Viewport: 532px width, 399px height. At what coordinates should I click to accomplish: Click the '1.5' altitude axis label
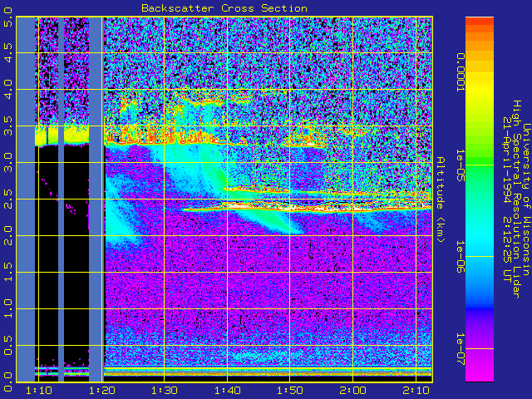pyautogui.click(x=7, y=272)
